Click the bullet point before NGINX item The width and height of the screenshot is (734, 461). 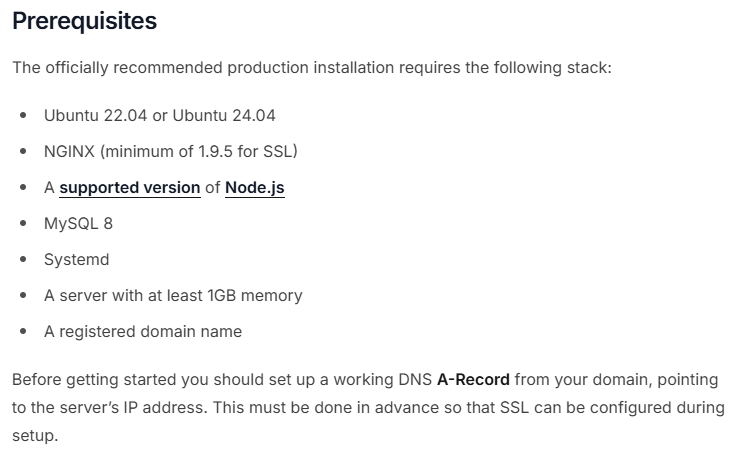tap(23, 151)
